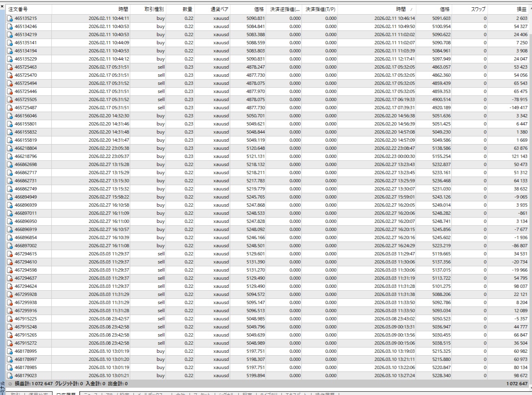The height and width of the screenshot is (395, 532).
Task: Click the sell icon of order 465725487
Action: (10, 108)
